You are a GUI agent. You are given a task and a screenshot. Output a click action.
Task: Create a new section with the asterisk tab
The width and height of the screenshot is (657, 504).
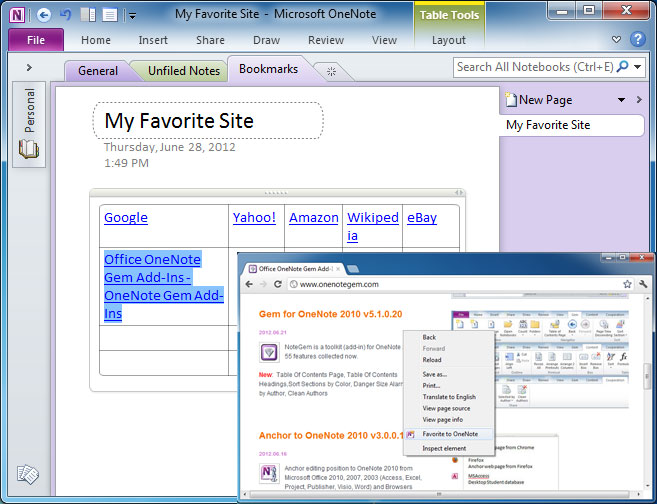pyautogui.click(x=331, y=72)
